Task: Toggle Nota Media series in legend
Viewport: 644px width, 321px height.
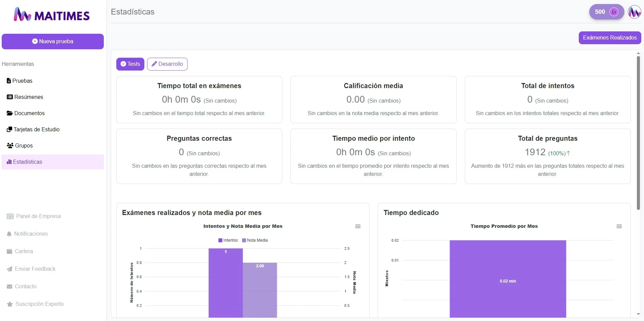Action: (255, 240)
